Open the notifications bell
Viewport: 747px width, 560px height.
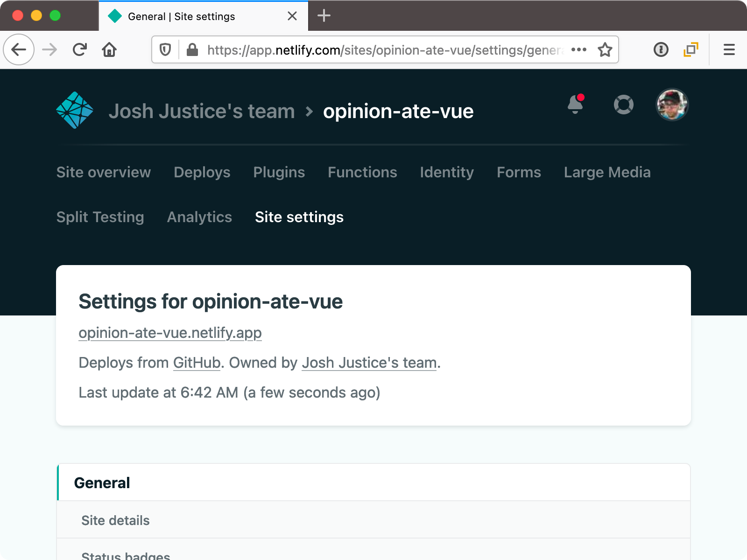(x=576, y=104)
